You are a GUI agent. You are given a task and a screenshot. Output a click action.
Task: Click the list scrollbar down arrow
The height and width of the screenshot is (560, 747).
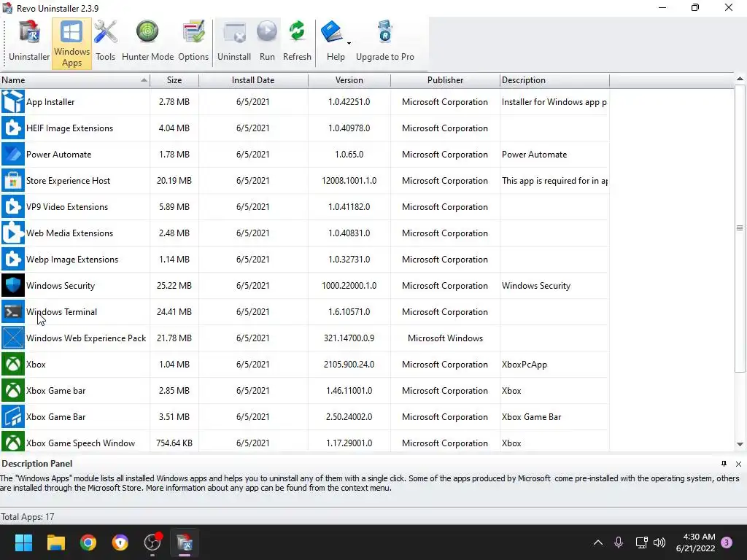[740, 444]
